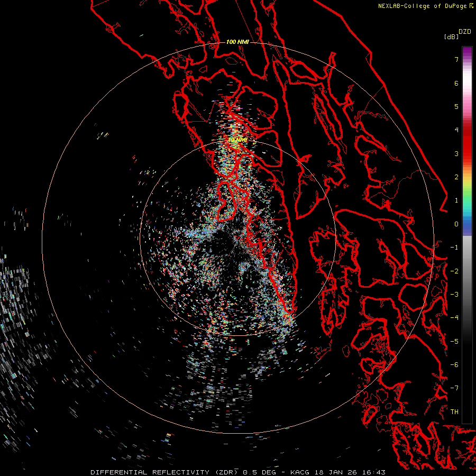Click the -1 value on color scale
Screen dimensions: 476x476
[x=454, y=248]
